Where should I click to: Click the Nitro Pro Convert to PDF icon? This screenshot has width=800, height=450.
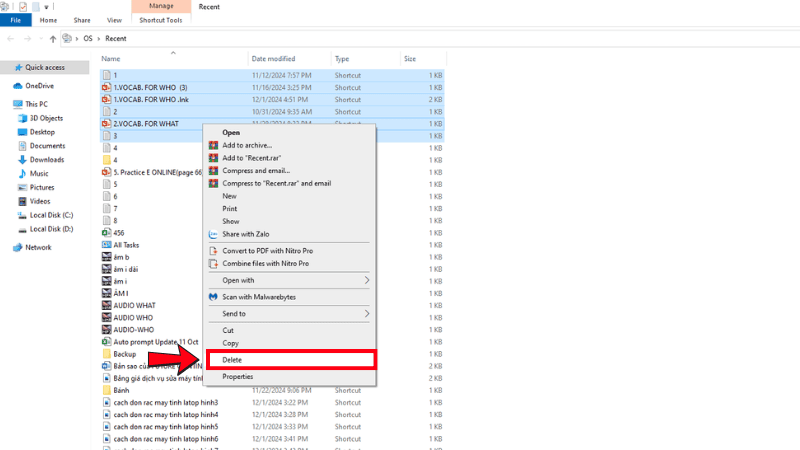[213, 251]
